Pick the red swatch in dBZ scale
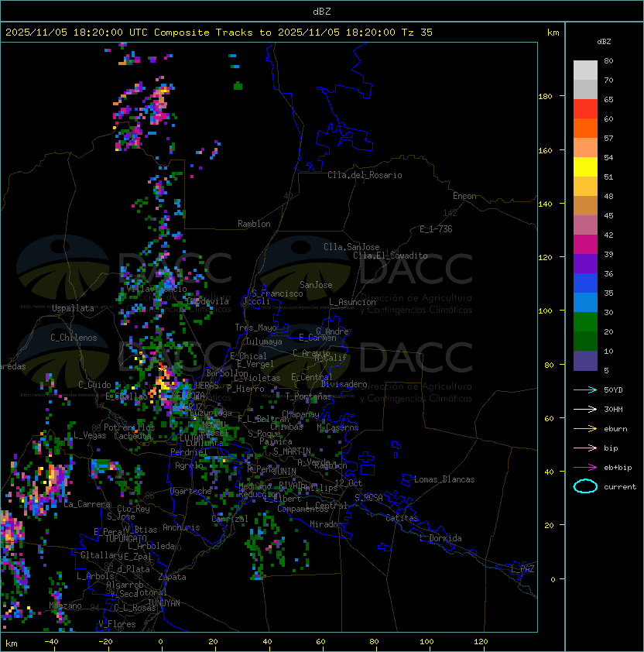This screenshot has height=652, width=644. [x=585, y=109]
